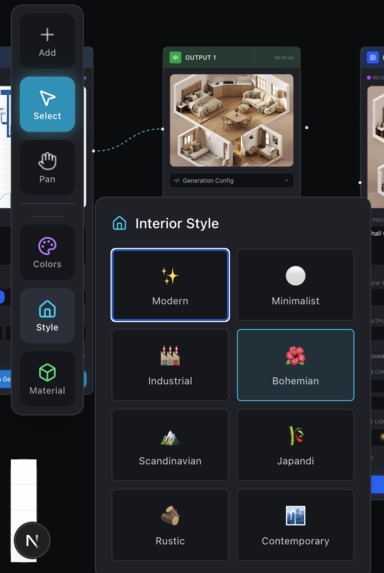Viewport: 384px width, 573px height.
Task: Choose the Rustic interior style
Action: [x=170, y=525]
